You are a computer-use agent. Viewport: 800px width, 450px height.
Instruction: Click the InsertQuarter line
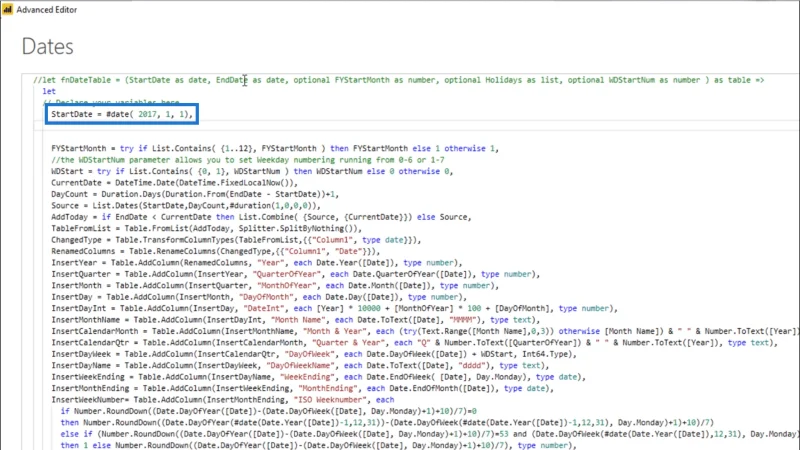tap(295, 274)
